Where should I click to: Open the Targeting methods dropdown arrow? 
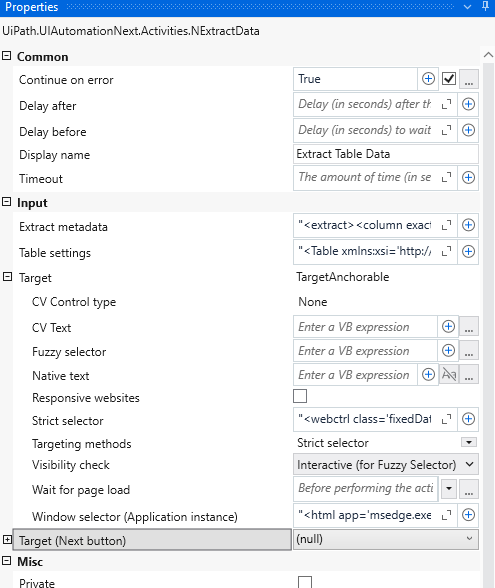[469, 442]
